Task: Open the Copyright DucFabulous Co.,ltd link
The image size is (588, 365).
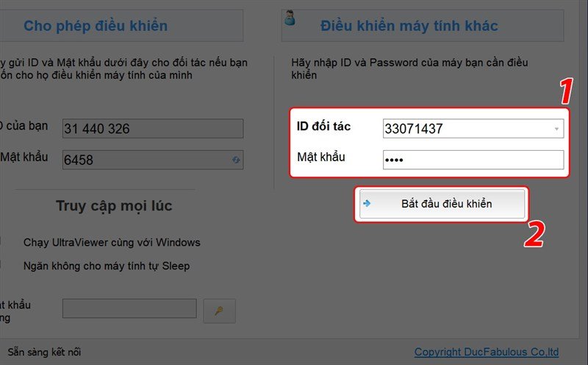Action: point(487,352)
